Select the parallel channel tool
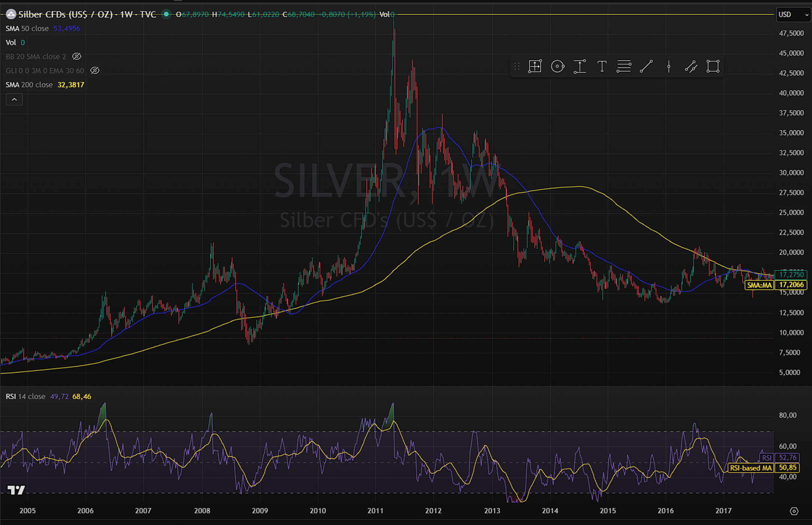 click(x=691, y=67)
